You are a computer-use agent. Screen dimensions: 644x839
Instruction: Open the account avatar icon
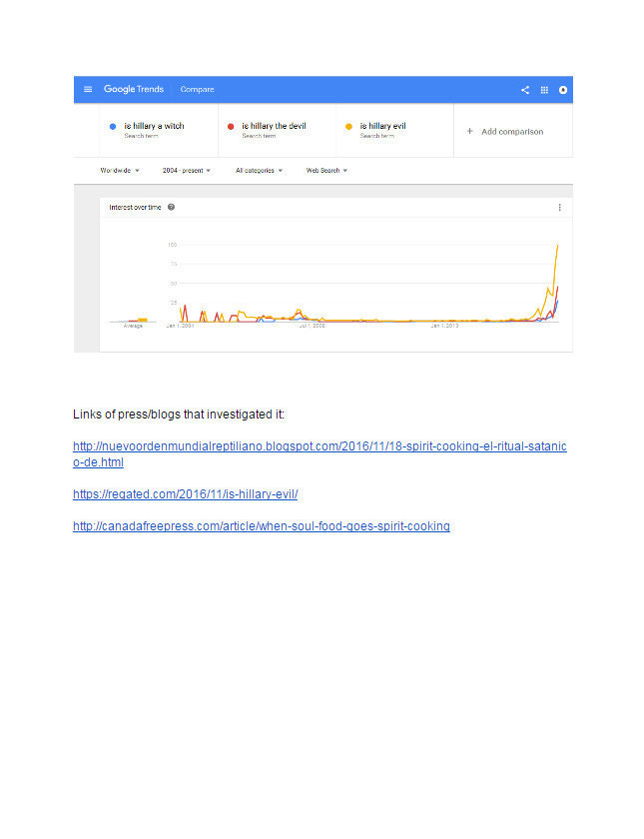[563, 90]
